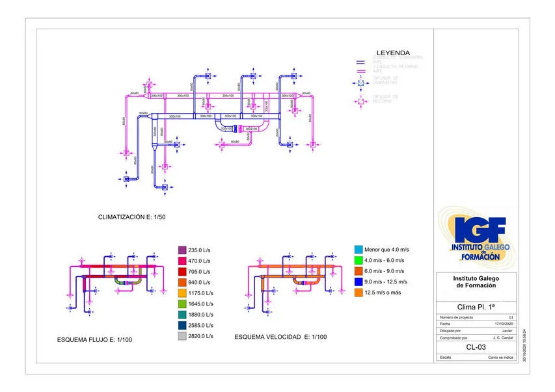
Task: Pick the '12.5 m/s o más' swatch
Action: tap(359, 293)
